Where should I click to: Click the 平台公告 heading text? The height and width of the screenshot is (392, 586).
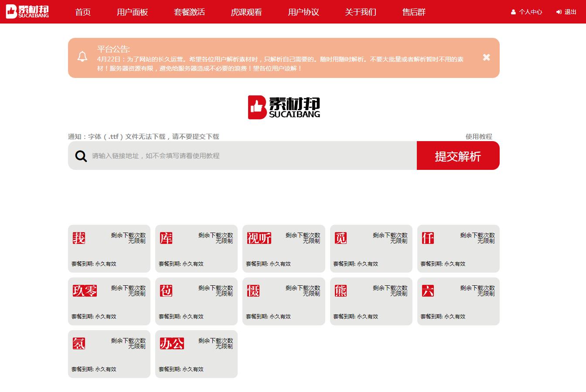[x=113, y=49]
